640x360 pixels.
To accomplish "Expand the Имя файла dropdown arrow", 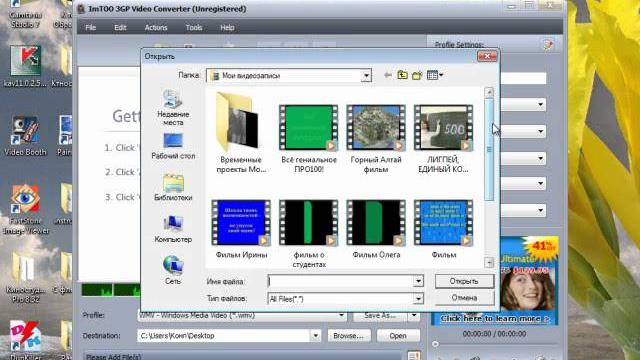I will [418, 281].
